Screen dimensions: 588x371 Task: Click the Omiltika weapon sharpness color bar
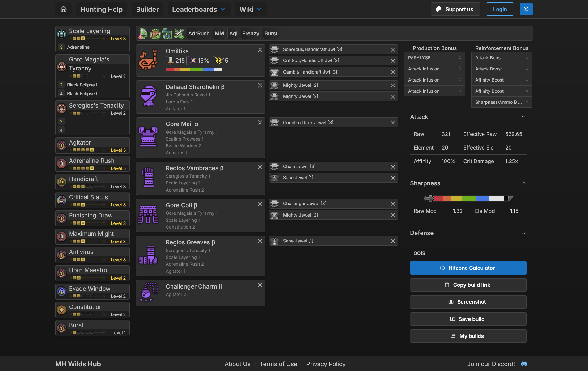[x=194, y=70]
